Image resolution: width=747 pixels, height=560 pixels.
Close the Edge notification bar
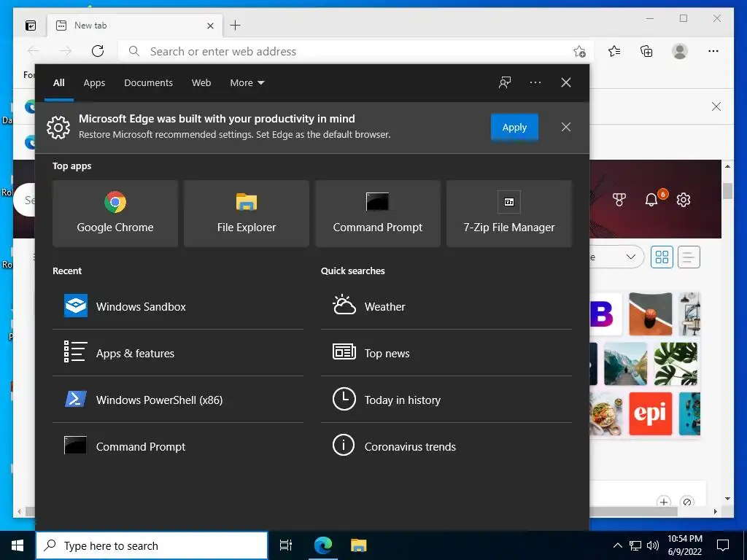716,106
